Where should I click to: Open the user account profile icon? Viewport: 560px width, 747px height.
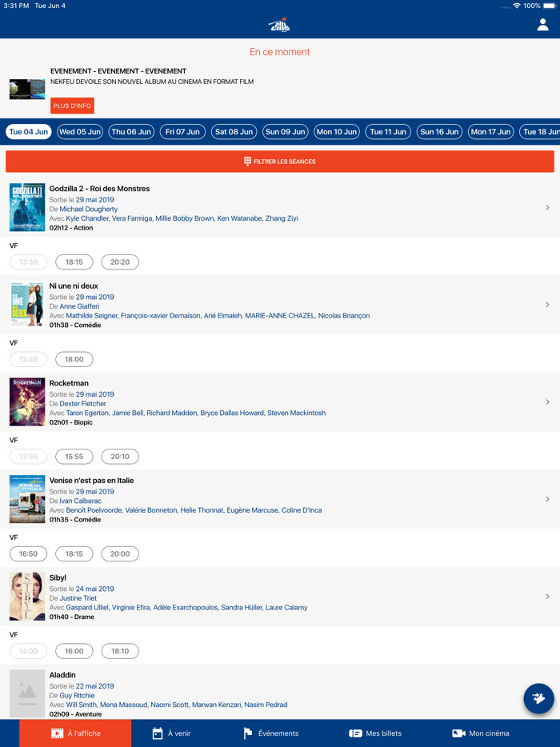point(542,25)
